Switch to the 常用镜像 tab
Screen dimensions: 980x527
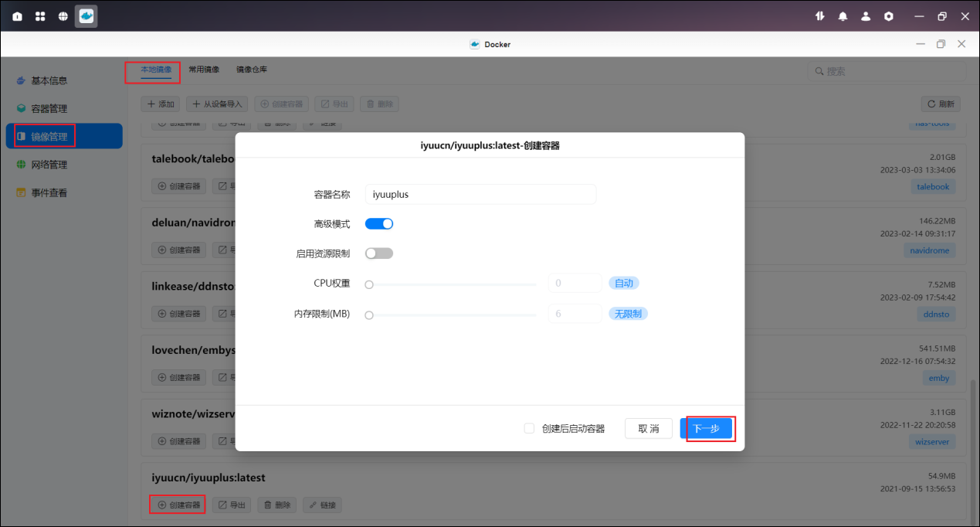click(204, 70)
